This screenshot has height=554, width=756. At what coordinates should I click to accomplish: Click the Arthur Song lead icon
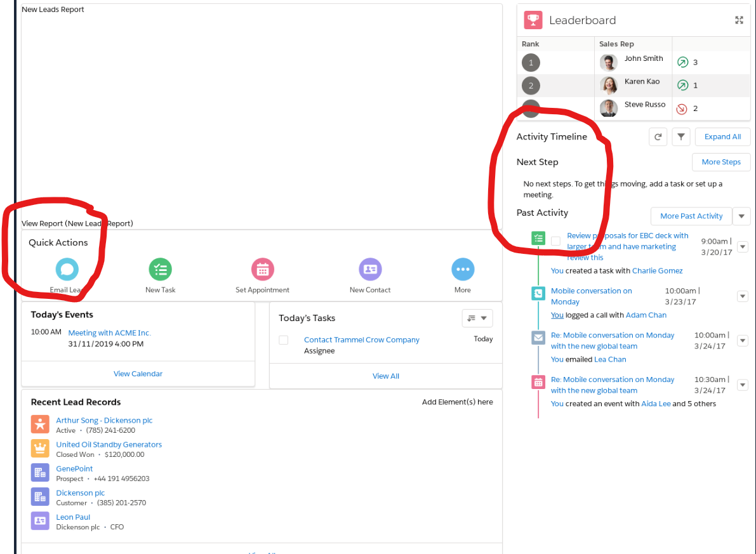click(40, 425)
